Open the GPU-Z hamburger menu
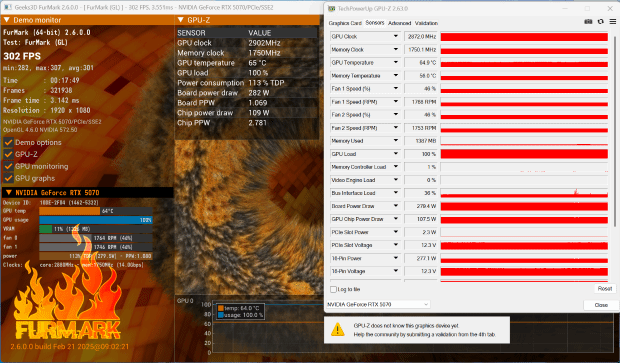Viewport: 620px width, 363px height. 612,22
